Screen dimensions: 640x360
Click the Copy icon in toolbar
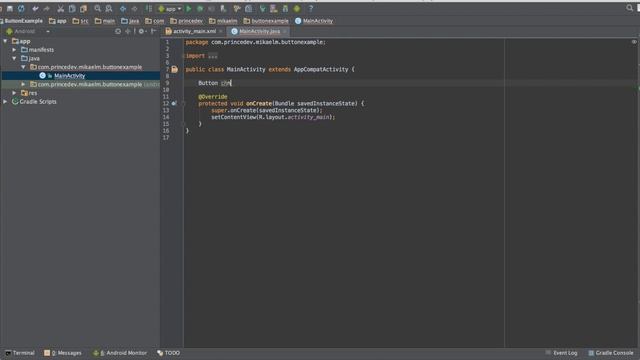point(72,8)
